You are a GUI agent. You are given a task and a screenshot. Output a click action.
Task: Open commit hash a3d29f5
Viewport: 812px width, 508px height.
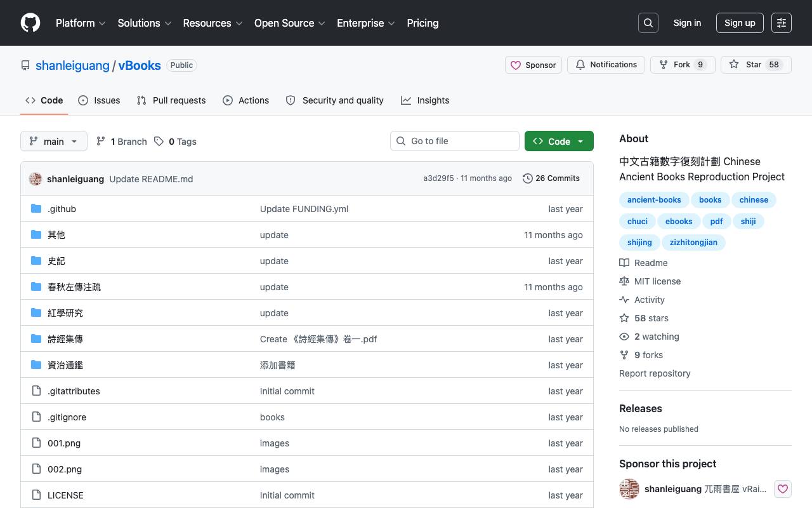pos(438,178)
